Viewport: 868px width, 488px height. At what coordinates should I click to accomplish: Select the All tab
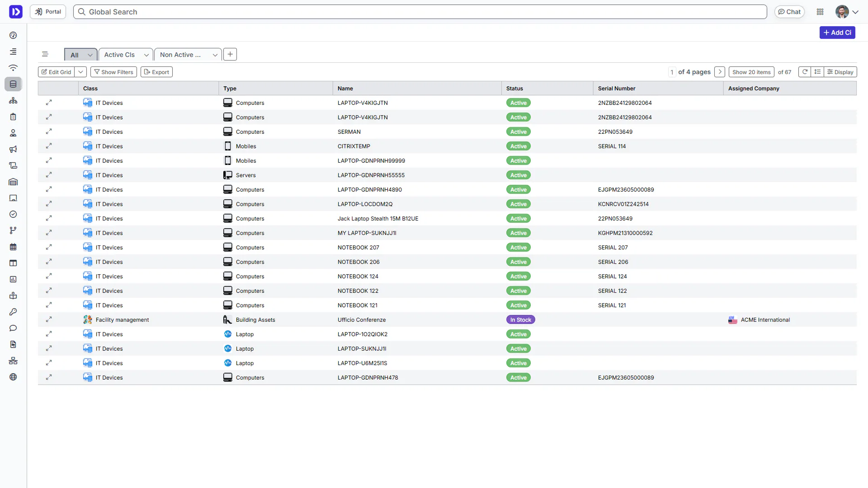point(75,55)
